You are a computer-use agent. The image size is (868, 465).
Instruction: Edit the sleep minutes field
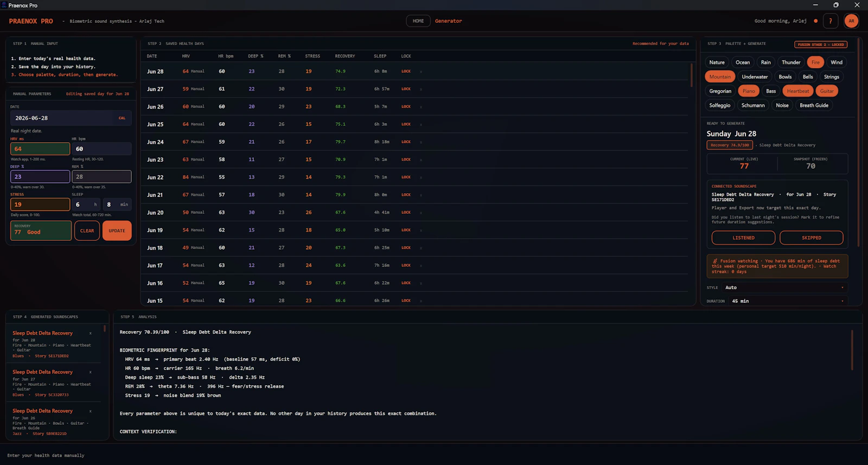coord(117,205)
